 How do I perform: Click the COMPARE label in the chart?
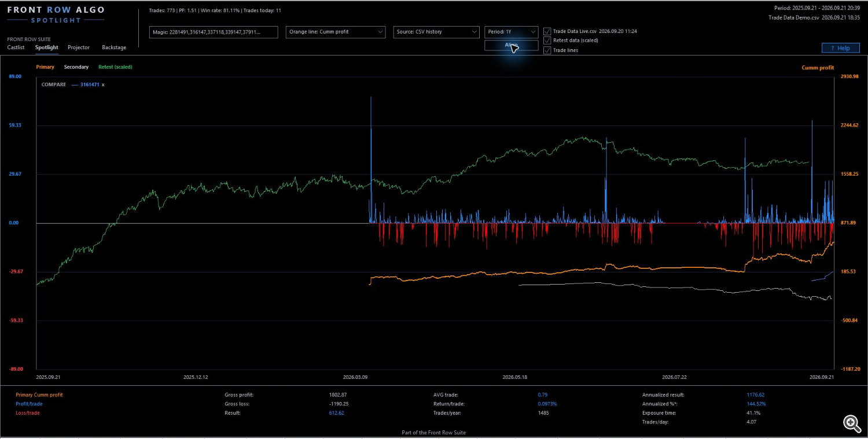coord(54,85)
